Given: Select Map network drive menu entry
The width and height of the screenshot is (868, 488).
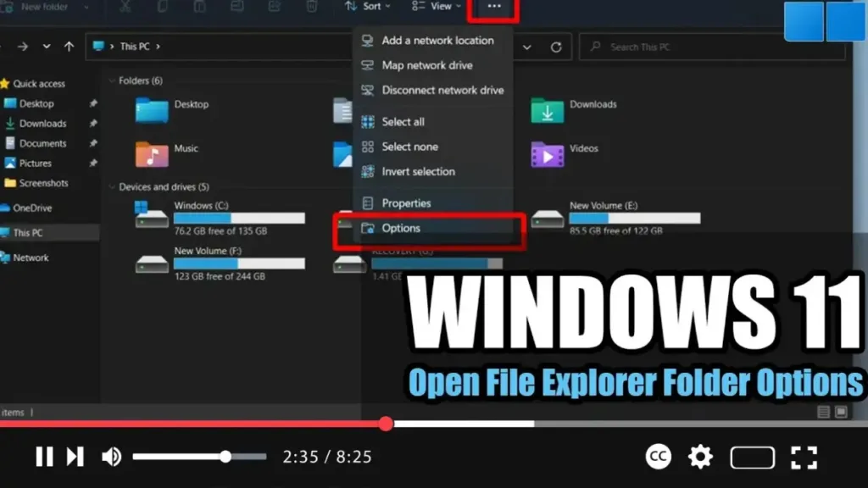Looking at the screenshot, I should pos(426,65).
